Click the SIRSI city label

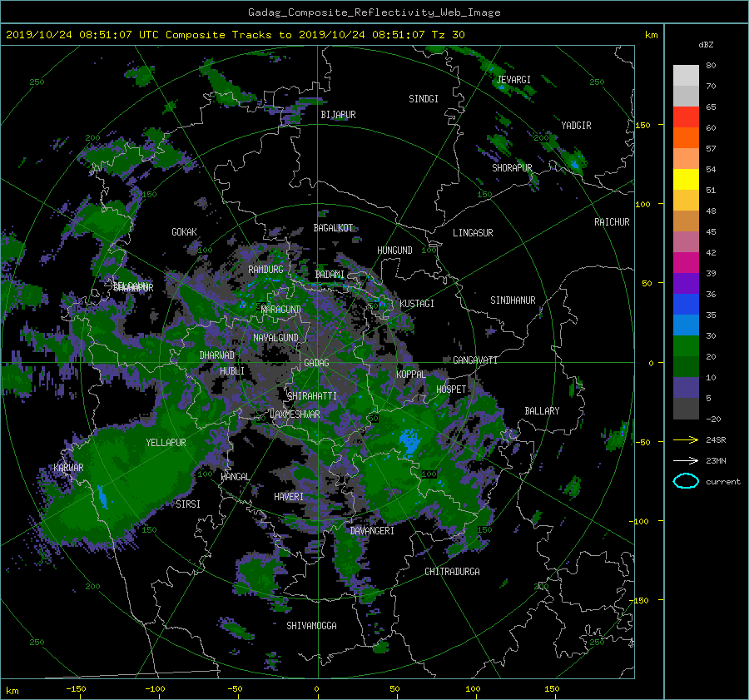[x=188, y=504]
